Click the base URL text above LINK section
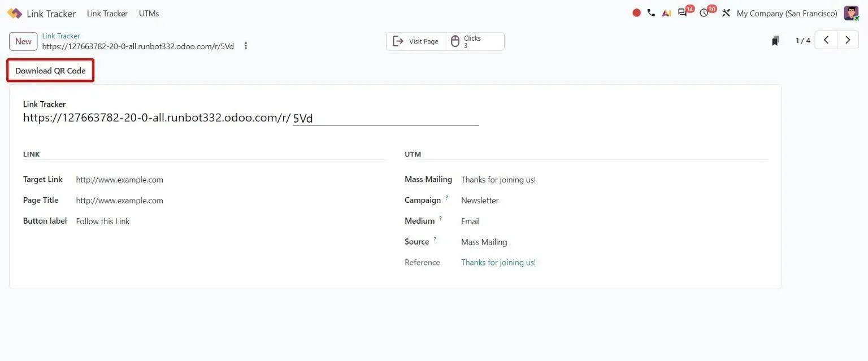Image resolution: width=868 pixels, height=361 pixels. (x=157, y=118)
